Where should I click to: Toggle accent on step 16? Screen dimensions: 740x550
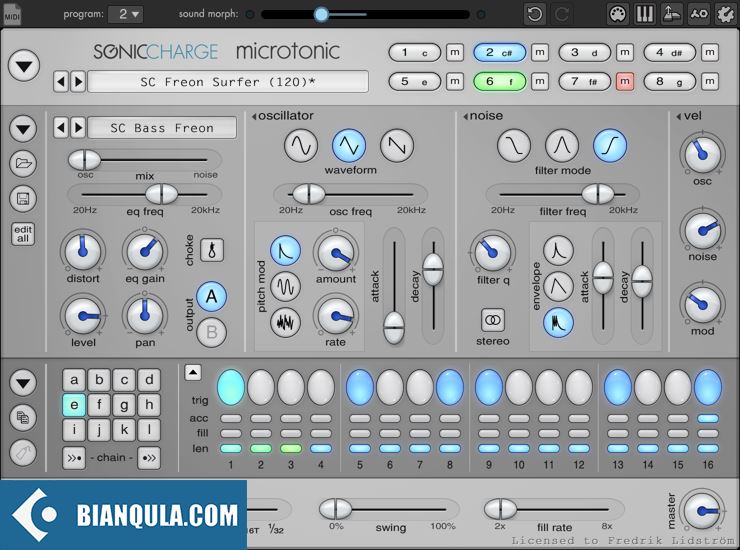pyautogui.click(x=708, y=418)
